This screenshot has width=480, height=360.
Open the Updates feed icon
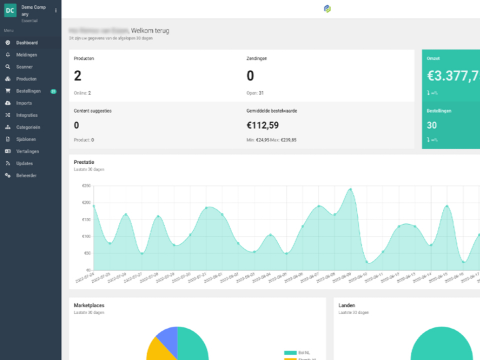click(x=8, y=163)
